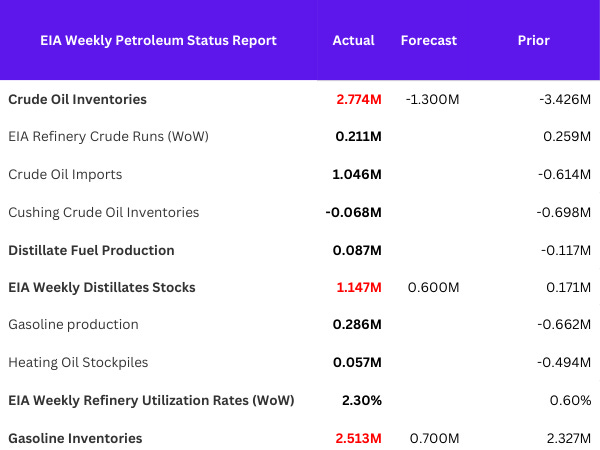Select the 'Heating Oil Stockpiles' row label
This screenshot has height=450, width=600.
click(78, 362)
